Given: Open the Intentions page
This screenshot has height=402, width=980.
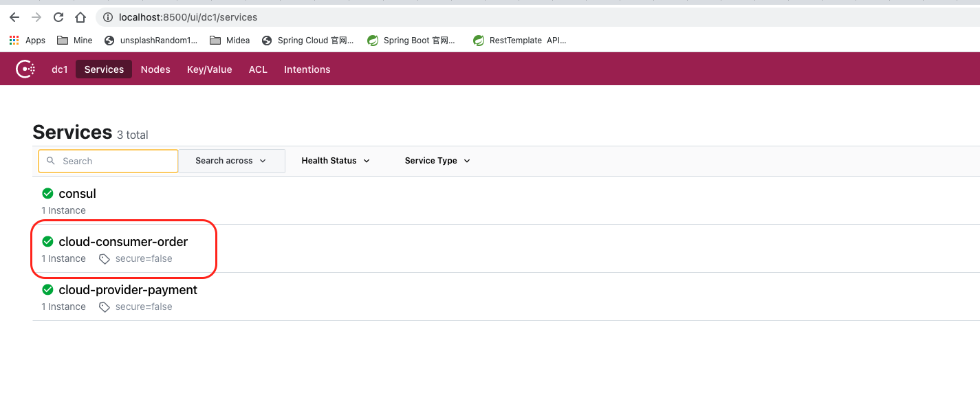Looking at the screenshot, I should (307, 69).
